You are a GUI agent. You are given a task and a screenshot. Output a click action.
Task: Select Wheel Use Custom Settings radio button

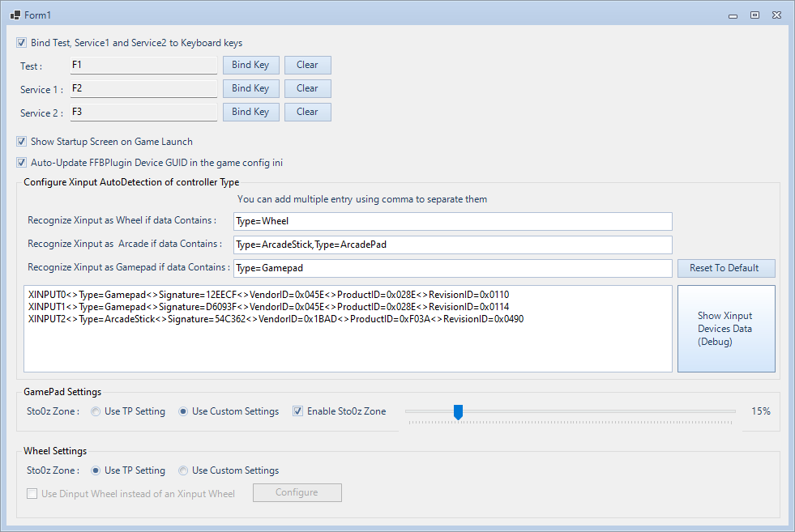pyautogui.click(x=183, y=470)
